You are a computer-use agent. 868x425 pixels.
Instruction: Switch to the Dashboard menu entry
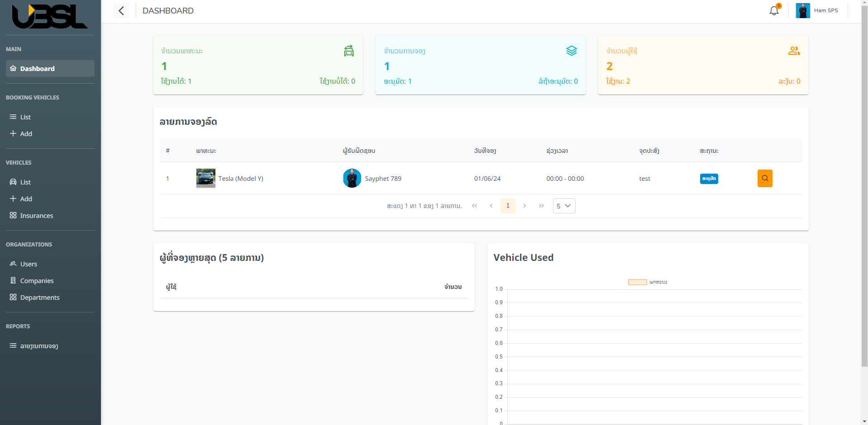click(x=37, y=68)
